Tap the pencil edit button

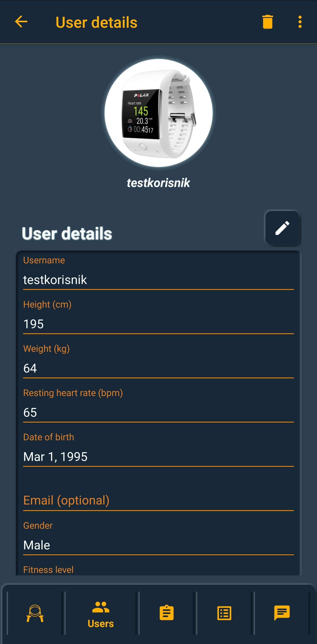(x=282, y=228)
